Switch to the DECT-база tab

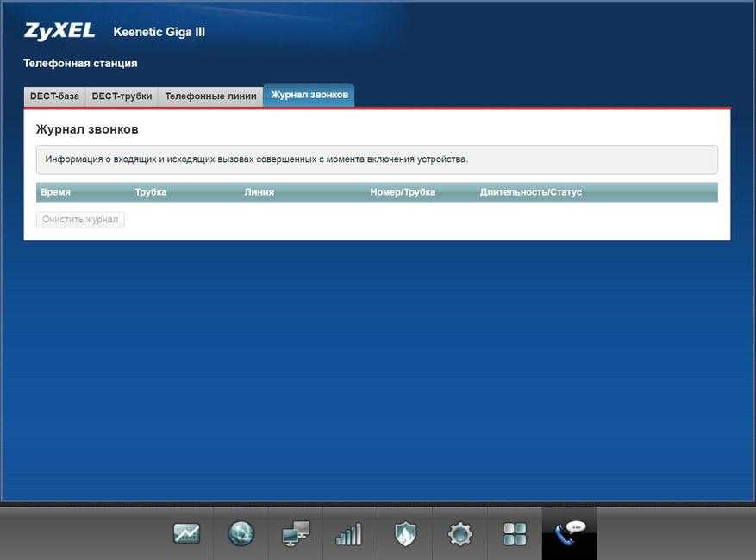point(54,96)
